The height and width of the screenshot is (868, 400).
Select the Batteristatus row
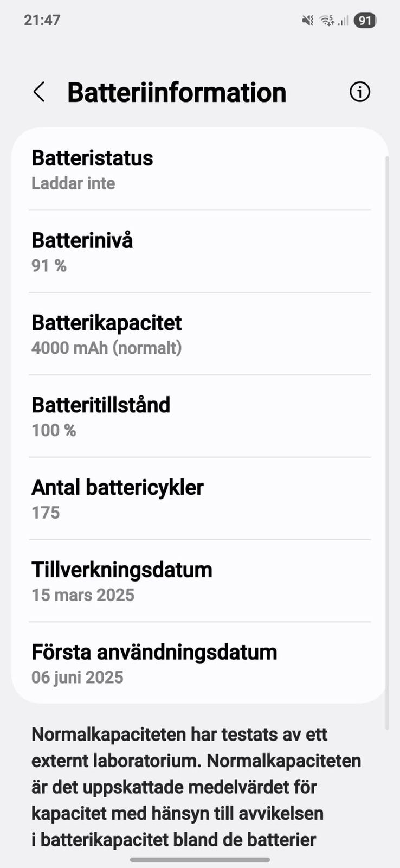tap(199, 169)
